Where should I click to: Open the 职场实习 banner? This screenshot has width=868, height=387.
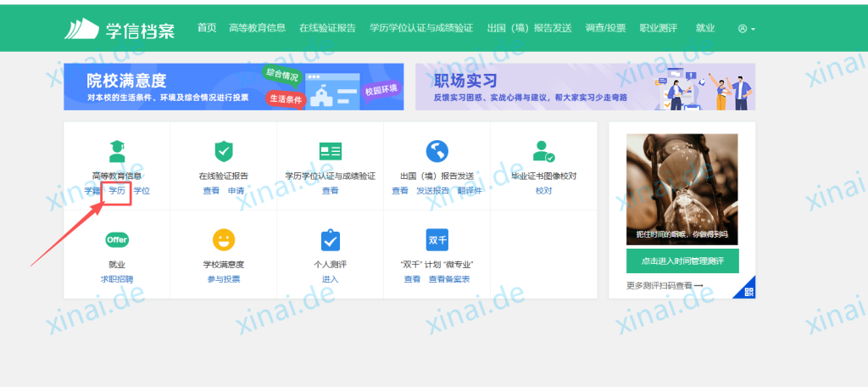pyautogui.click(x=585, y=87)
